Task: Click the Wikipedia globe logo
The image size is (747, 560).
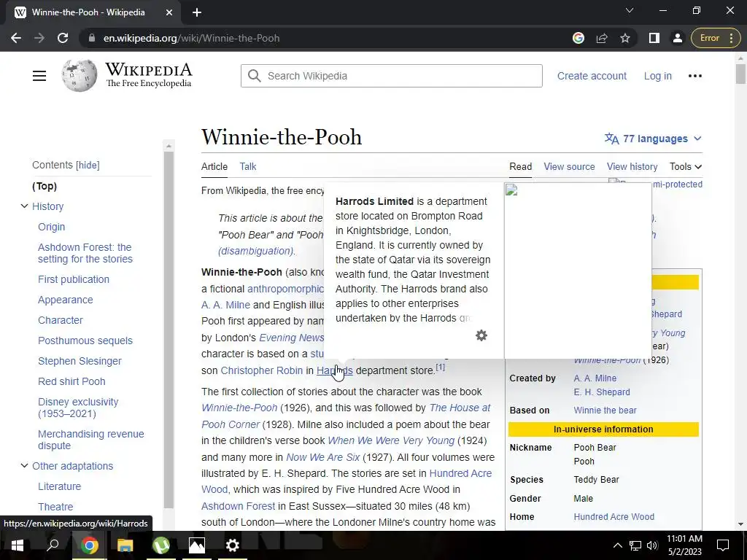Action: pos(79,75)
